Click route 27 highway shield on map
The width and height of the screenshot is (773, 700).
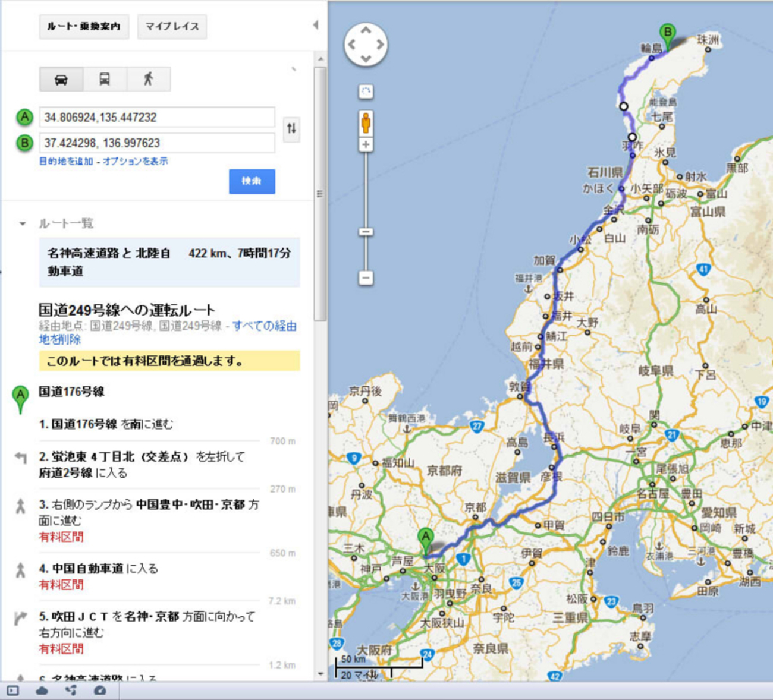(x=476, y=426)
